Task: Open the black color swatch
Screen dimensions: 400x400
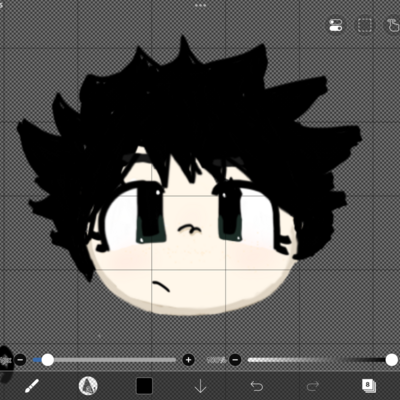Action: point(144,386)
